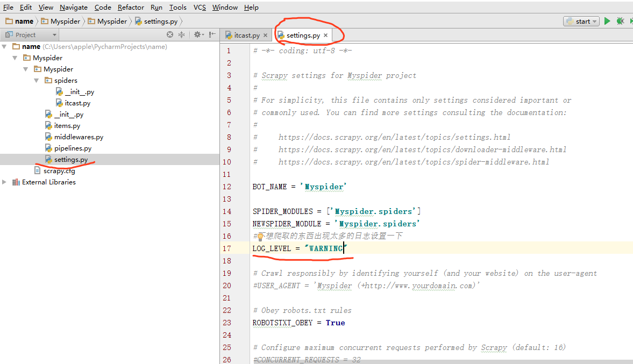The width and height of the screenshot is (633, 364).
Task: Collapse the spiders folder
Action: [37, 80]
